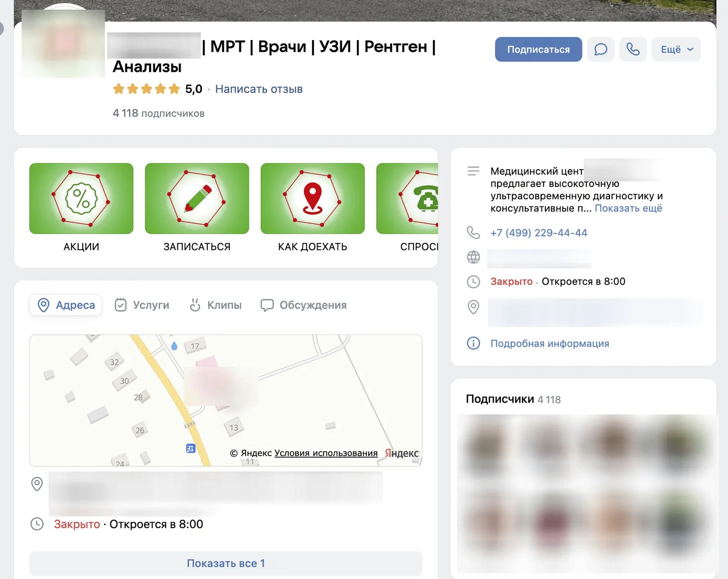Click the hours text in the info panel
Image resolution: width=728 pixels, height=579 pixels.
(558, 282)
